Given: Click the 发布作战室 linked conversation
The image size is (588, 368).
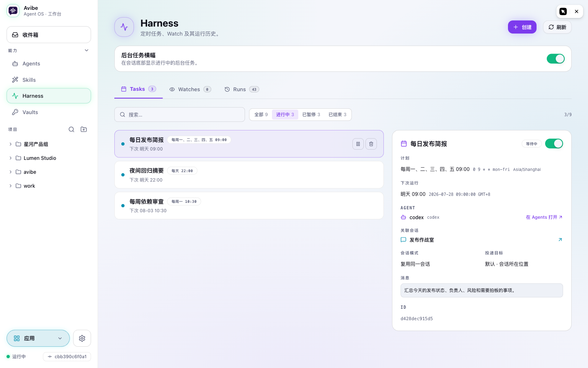Looking at the screenshot, I should tap(422, 240).
